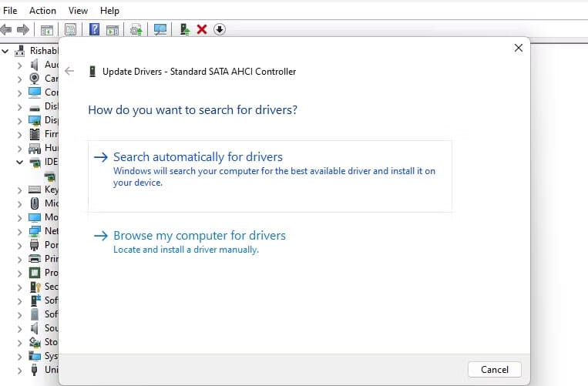Click the Back arrow in the toolbar
Viewport: 588px width, 386px height.
6,29
